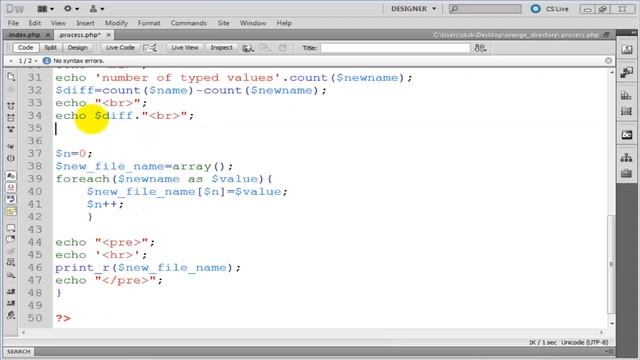Select the process.php document tab
This screenshot has height=360, width=640.
pos(79,35)
